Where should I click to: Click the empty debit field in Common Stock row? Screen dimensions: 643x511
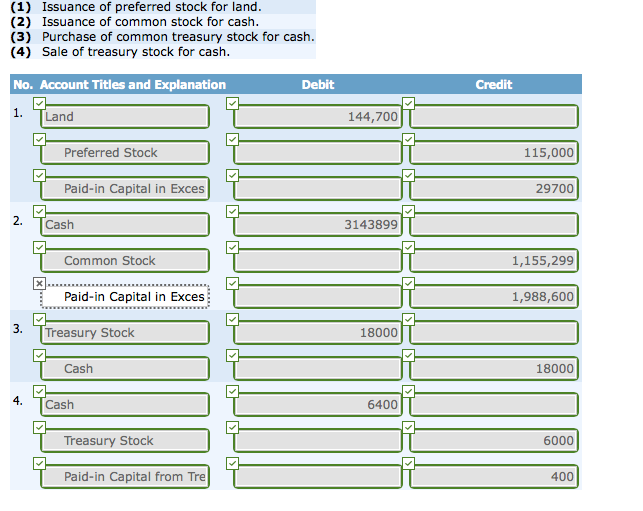[x=318, y=260]
